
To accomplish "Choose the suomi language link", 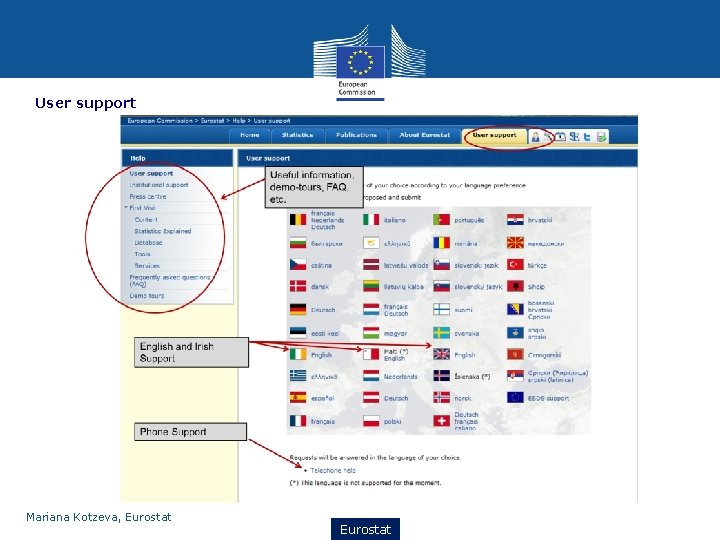I will coord(463,310).
